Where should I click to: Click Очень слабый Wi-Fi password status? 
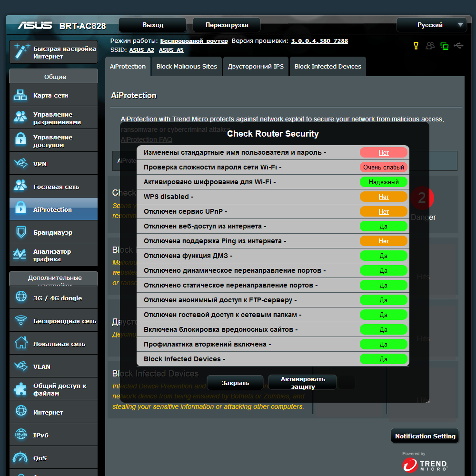click(383, 167)
